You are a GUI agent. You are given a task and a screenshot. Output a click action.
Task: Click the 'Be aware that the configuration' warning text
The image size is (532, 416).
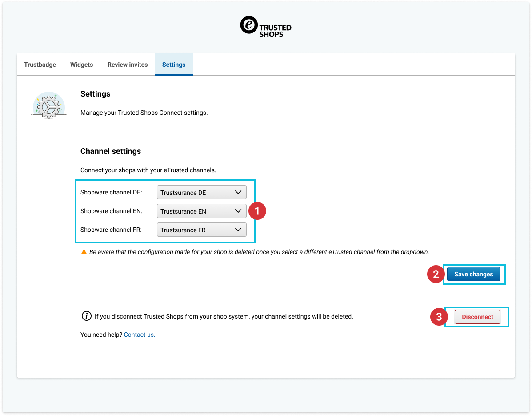coord(259,252)
